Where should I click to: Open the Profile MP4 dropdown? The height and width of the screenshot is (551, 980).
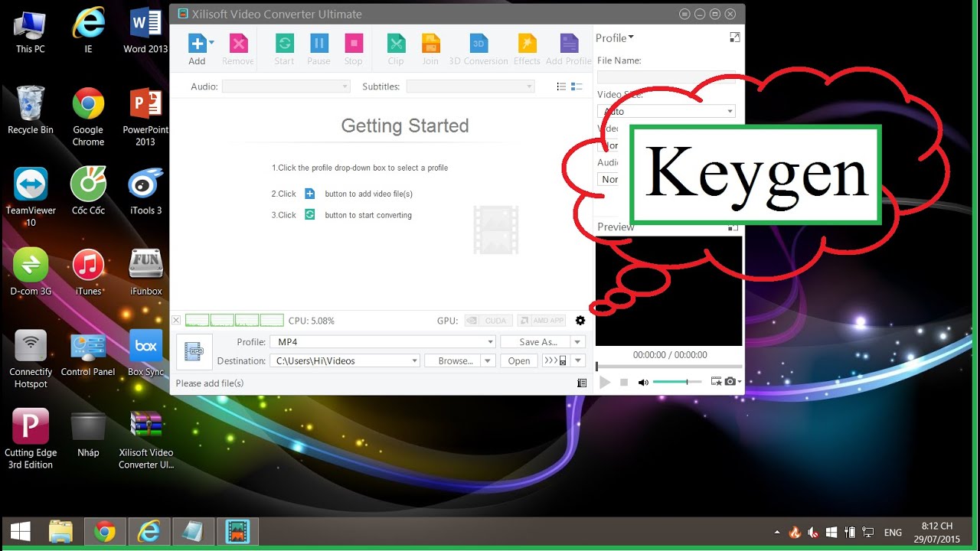[x=383, y=342]
